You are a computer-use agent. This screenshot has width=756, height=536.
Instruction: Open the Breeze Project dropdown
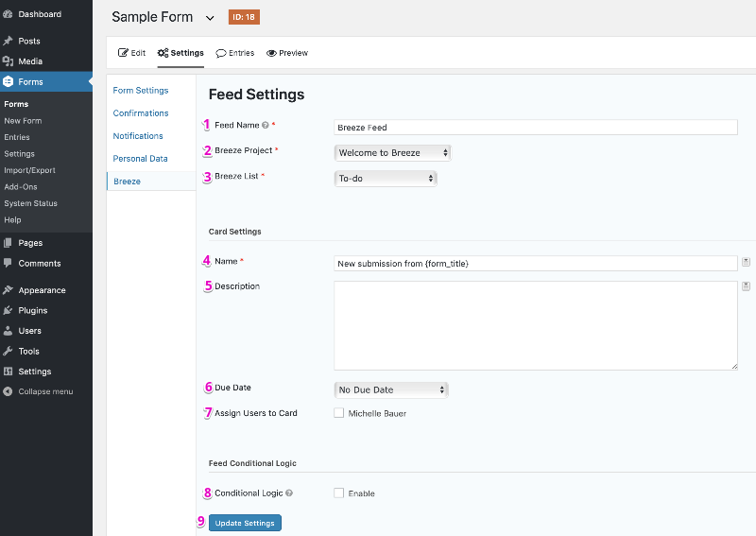point(392,153)
